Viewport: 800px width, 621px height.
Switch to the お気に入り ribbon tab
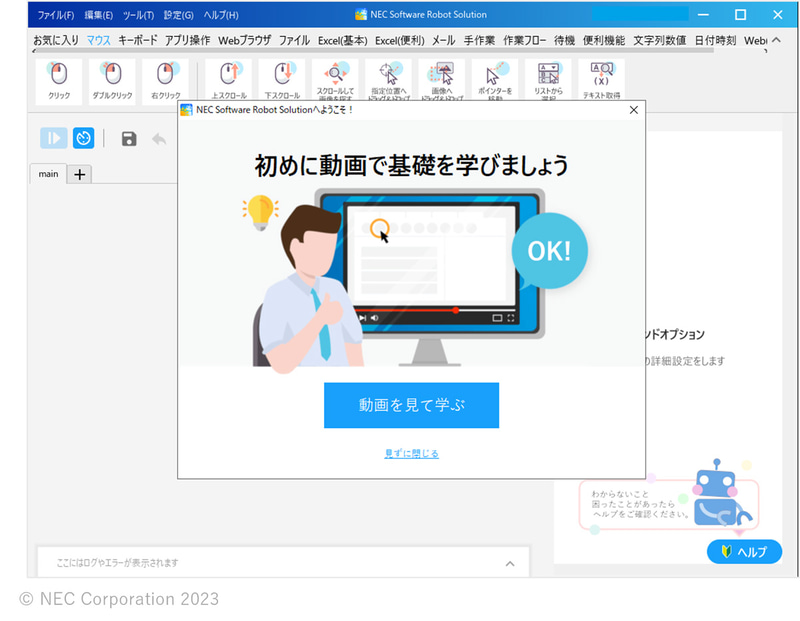tap(56, 40)
